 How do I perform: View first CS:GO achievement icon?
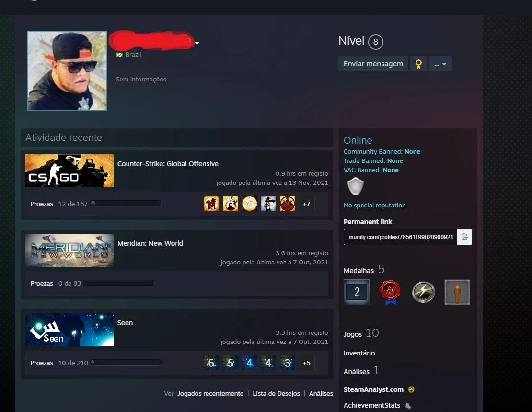click(211, 204)
